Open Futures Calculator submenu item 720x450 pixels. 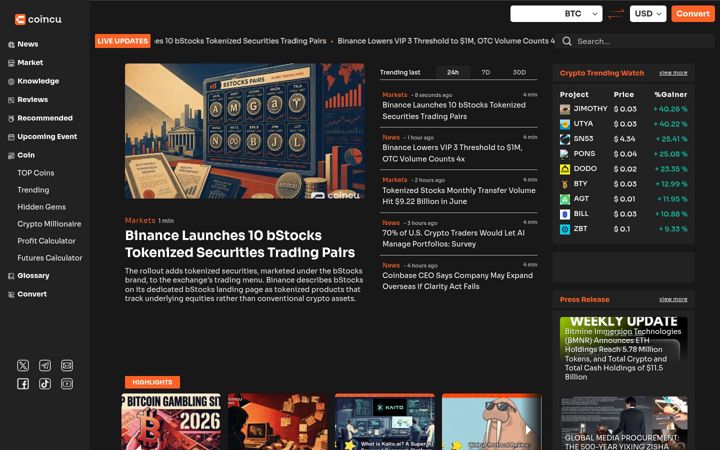click(x=50, y=258)
